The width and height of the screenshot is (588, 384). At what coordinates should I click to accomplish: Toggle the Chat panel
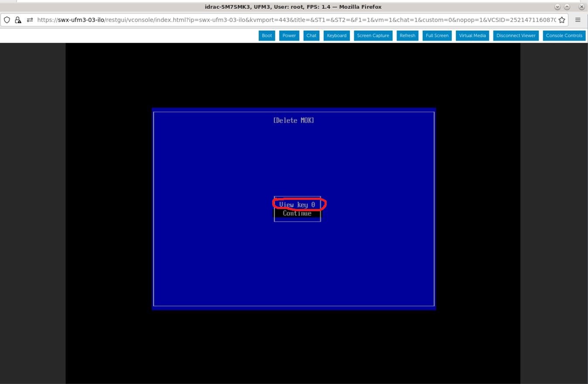(311, 35)
